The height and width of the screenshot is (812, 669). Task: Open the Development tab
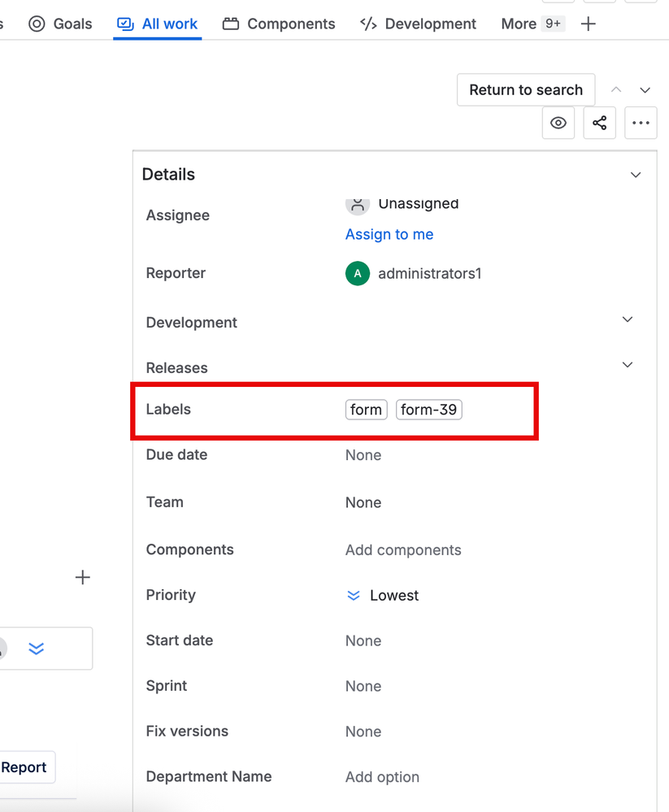[x=417, y=24]
